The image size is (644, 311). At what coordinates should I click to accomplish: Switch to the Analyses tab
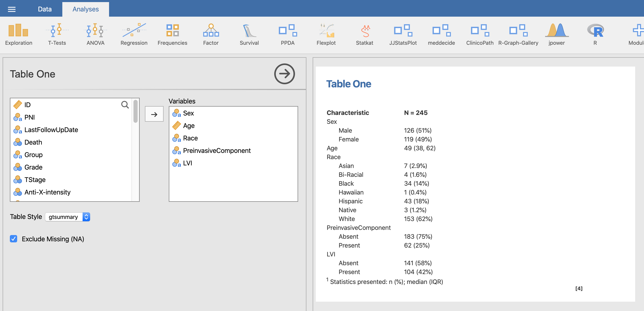(85, 9)
